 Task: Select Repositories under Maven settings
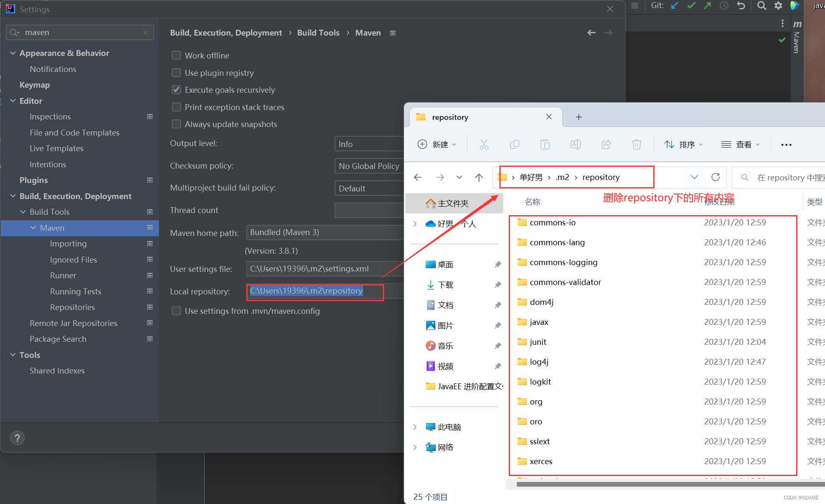pyautogui.click(x=72, y=307)
